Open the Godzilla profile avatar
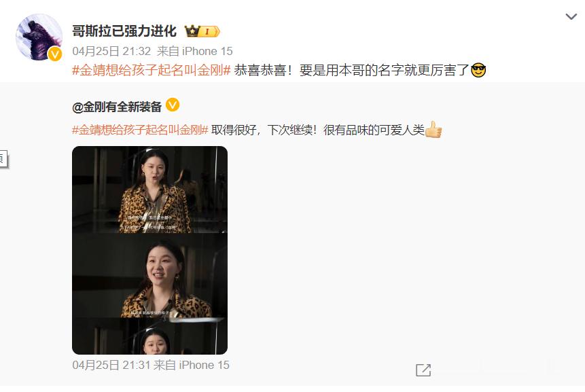585x392 pixels. point(39,37)
